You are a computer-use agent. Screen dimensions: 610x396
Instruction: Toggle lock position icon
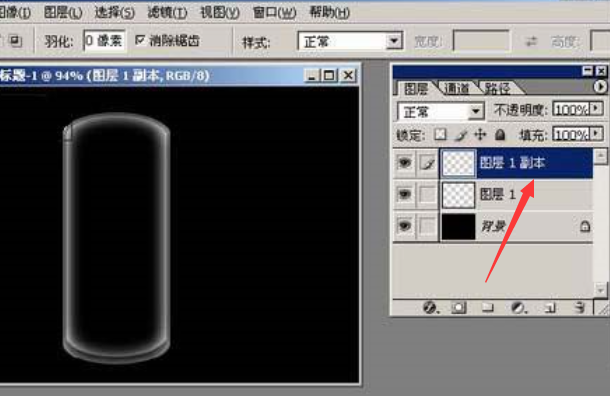(480, 135)
